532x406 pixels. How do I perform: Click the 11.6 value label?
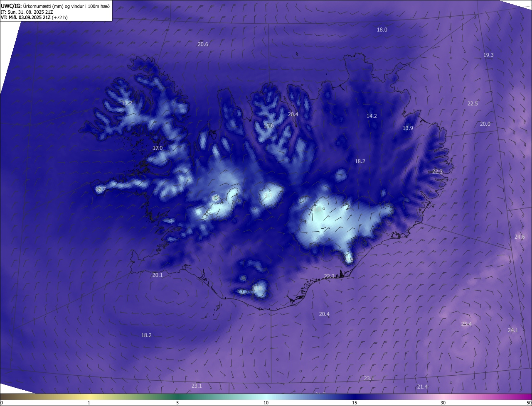268,126
